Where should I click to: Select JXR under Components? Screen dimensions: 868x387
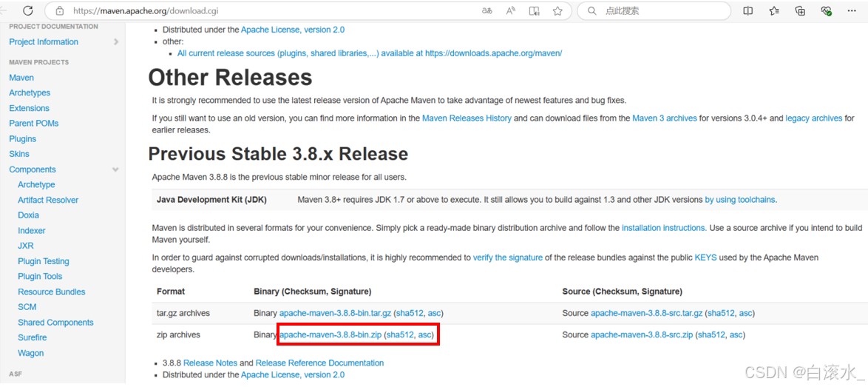point(26,245)
